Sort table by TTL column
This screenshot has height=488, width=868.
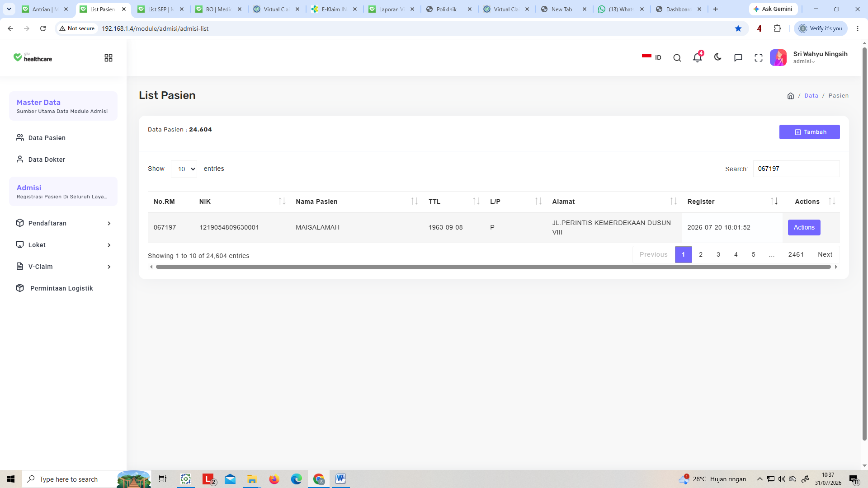(453, 202)
